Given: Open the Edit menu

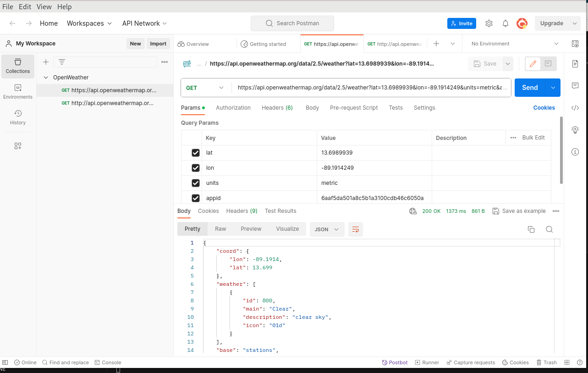Looking at the screenshot, I should click(x=25, y=6).
